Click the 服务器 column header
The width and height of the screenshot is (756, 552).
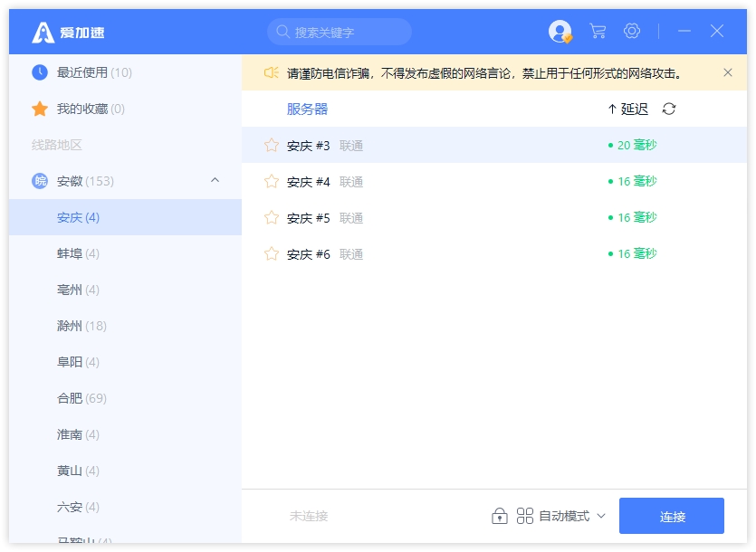307,109
